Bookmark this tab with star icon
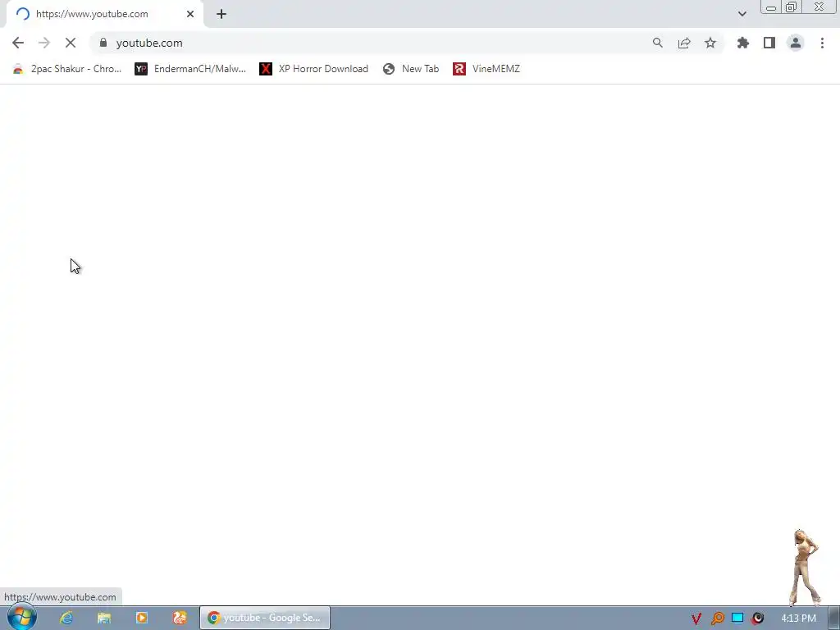 click(x=710, y=43)
